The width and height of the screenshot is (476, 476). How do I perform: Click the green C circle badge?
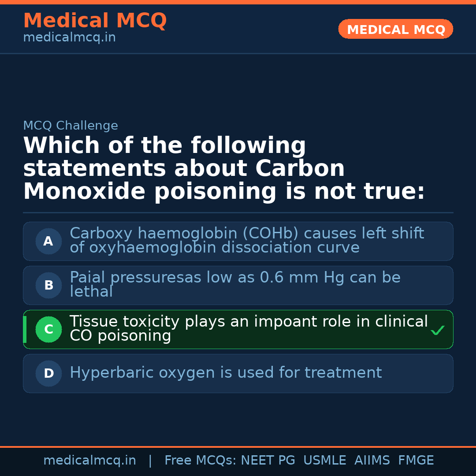pyautogui.click(x=48, y=330)
